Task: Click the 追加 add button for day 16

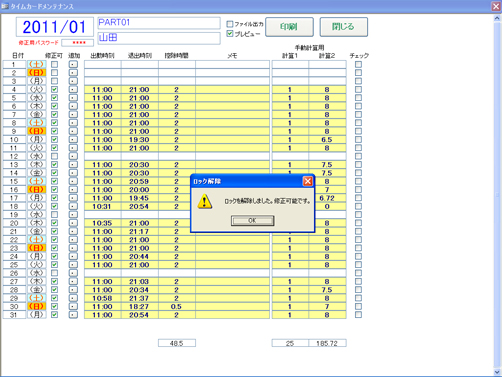Action: (x=73, y=189)
